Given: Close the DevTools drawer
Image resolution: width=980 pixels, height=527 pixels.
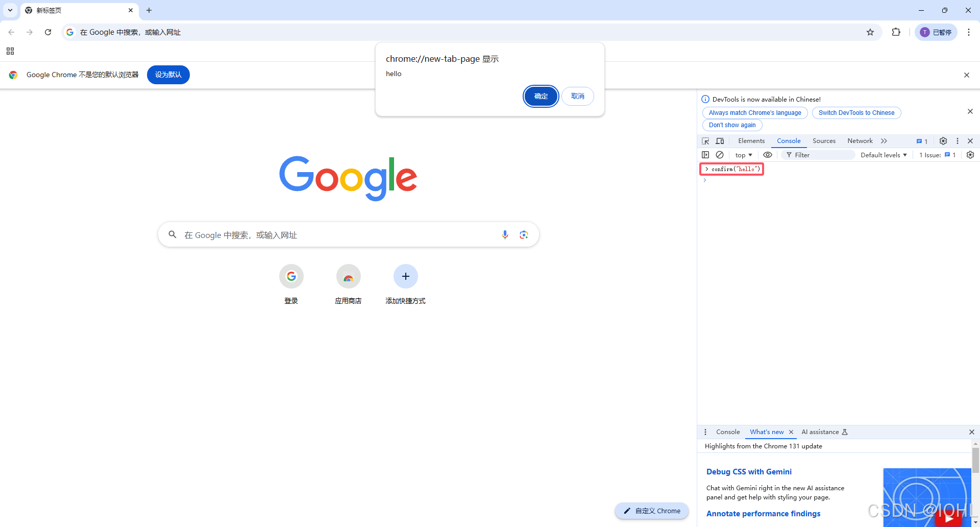Looking at the screenshot, I should pos(971,432).
